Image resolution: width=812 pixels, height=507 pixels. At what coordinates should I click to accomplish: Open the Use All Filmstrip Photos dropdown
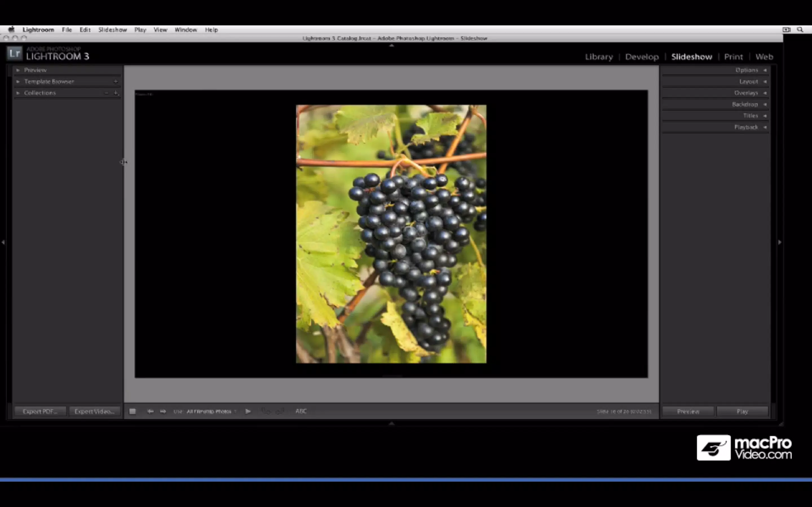211,412
